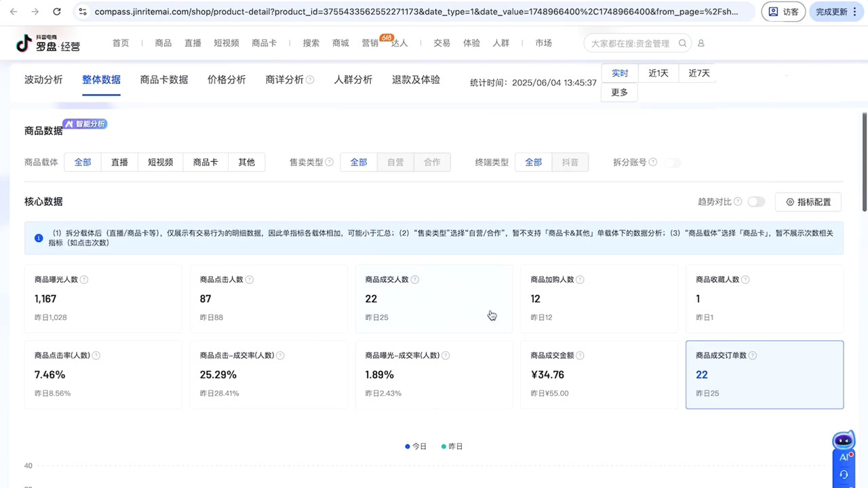Click the blue notice info icon
868x488 pixels.
pos(39,238)
